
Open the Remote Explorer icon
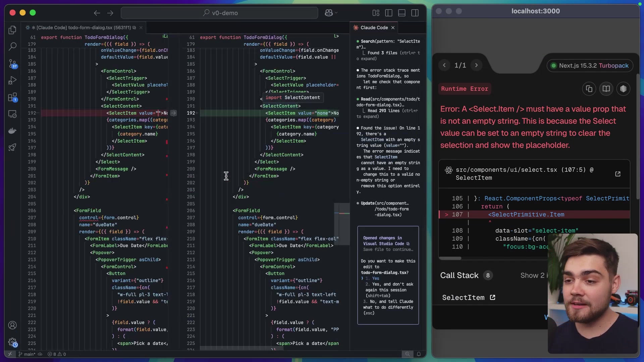click(12, 114)
